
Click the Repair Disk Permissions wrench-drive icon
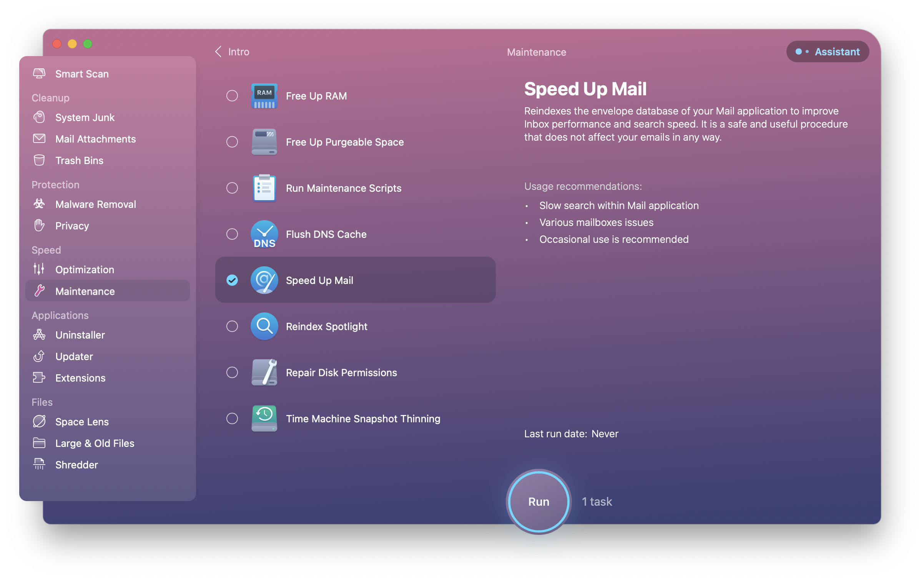pos(264,372)
